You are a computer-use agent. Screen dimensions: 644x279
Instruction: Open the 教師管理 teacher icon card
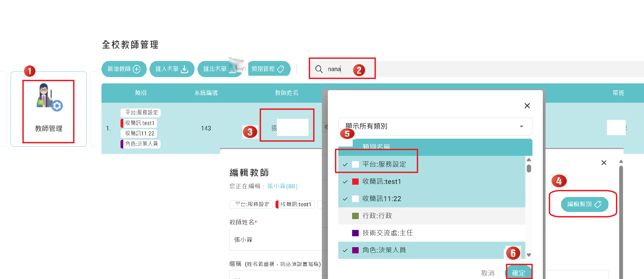coord(49,109)
